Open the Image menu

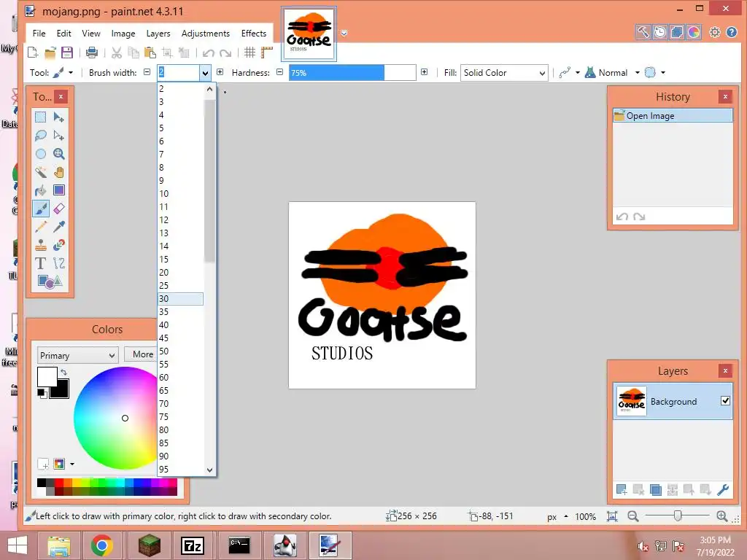pos(123,34)
